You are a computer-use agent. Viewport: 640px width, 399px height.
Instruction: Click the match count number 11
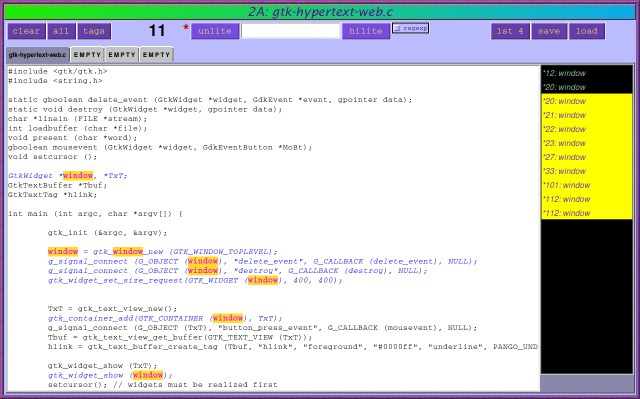(157, 31)
